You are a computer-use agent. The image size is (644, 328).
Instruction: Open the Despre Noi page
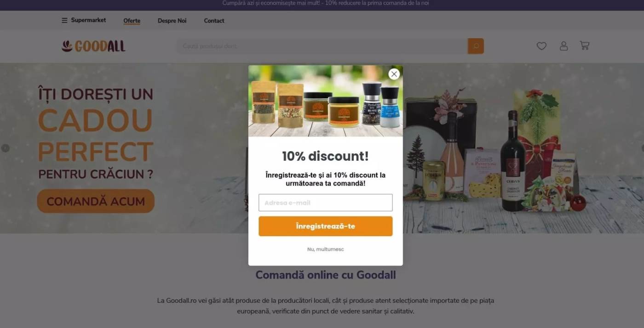[172, 21]
